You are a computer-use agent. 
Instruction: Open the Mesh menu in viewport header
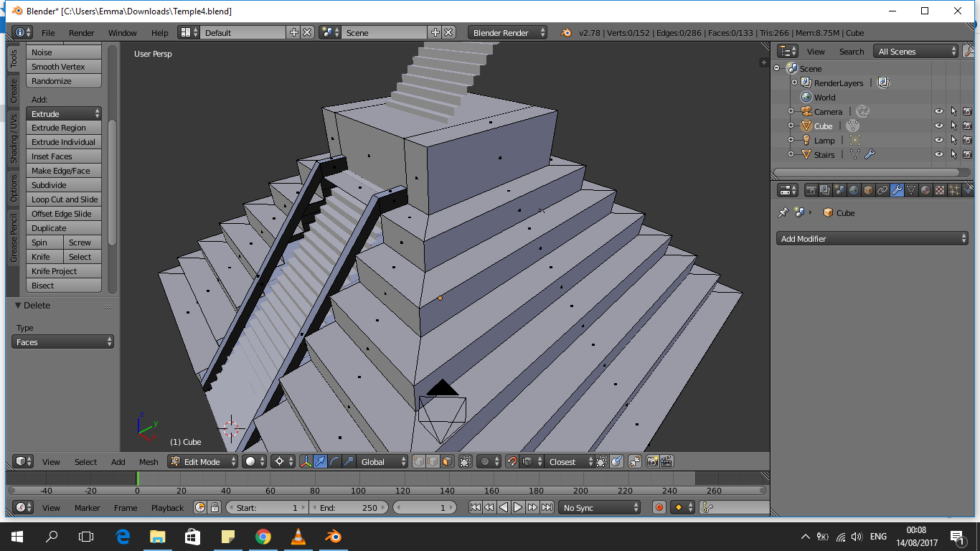pyautogui.click(x=149, y=462)
